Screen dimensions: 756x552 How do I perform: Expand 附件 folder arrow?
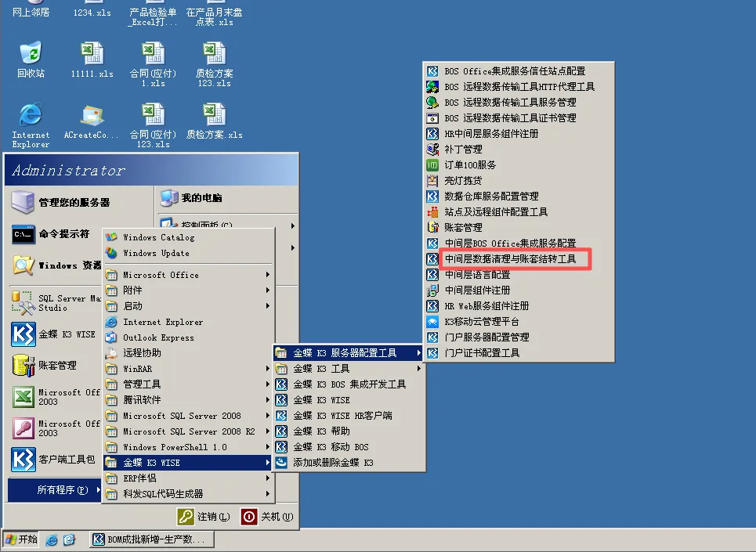pos(267,290)
